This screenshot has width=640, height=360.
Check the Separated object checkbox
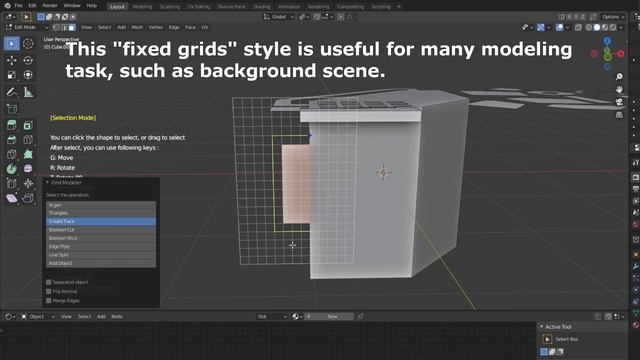click(x=49, y=282)
